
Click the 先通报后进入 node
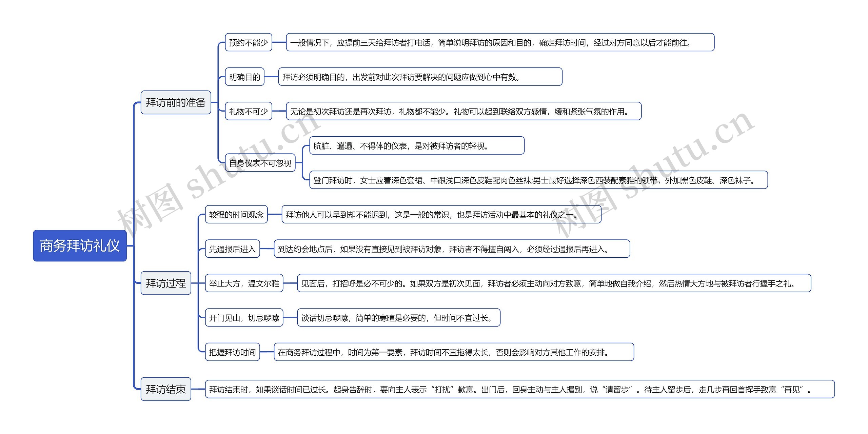click(x=232, y=249)
